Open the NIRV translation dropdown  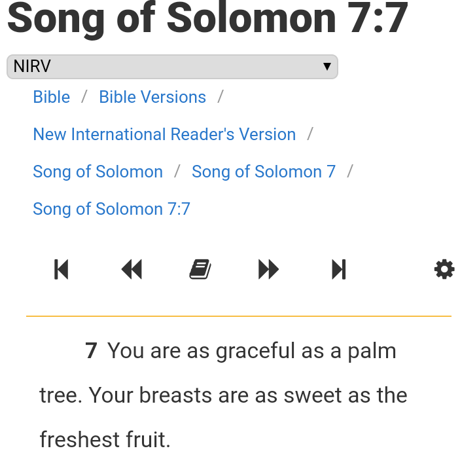172,67
